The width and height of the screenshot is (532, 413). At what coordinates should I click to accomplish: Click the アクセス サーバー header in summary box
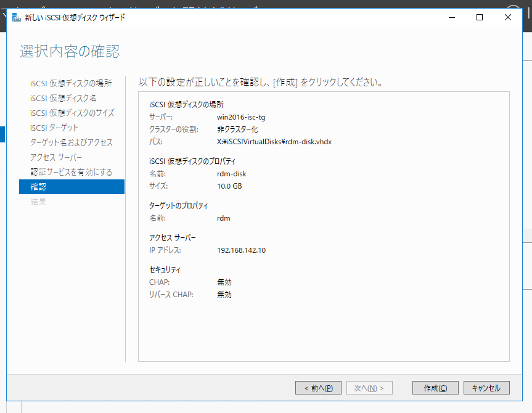173,238
